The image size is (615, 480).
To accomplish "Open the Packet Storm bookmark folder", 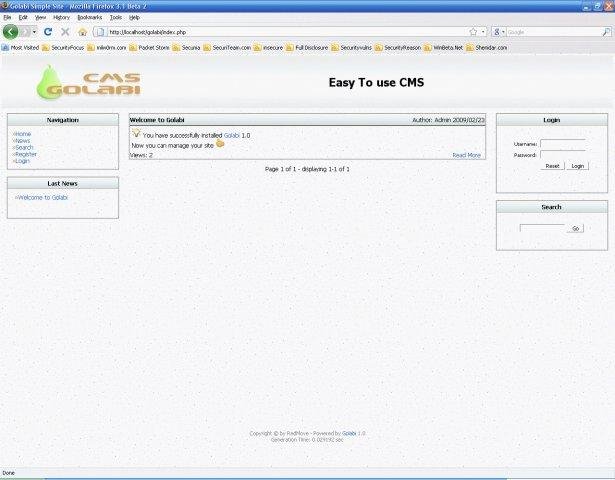I will click(x=149, y=47).
